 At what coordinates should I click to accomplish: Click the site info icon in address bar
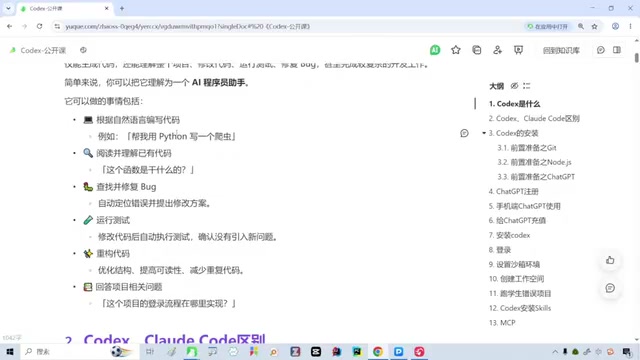57,26
